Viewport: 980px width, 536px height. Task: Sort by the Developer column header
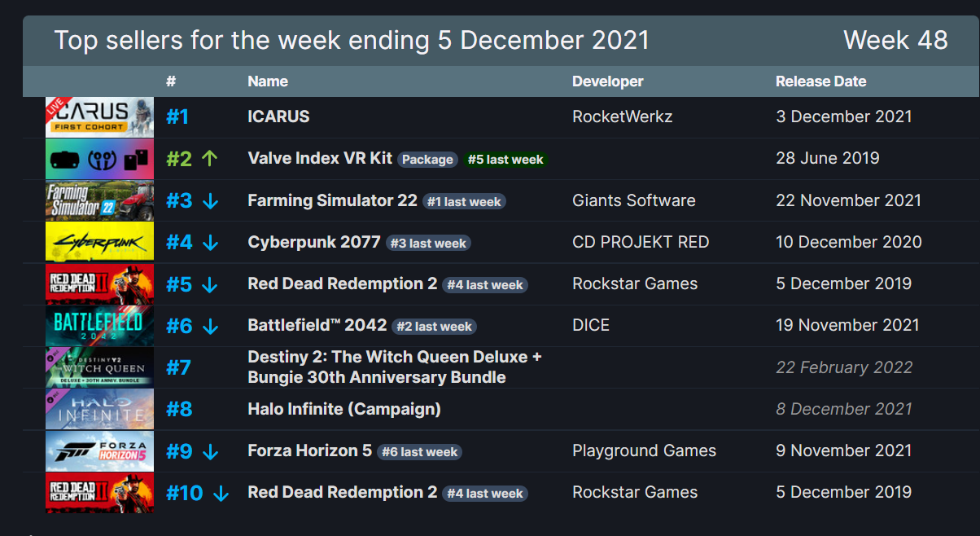(x=607, y=81)
